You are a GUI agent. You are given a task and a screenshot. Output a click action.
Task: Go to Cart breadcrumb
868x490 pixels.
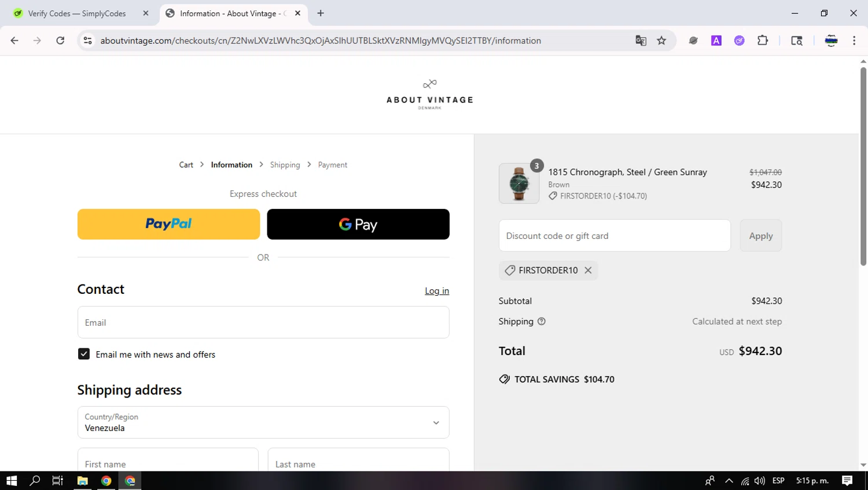point(186,165)
